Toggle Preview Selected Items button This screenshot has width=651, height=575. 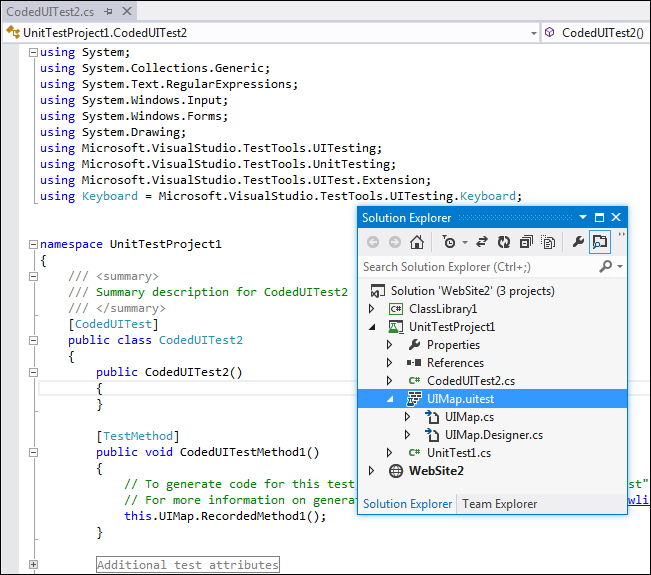(600, 242)
